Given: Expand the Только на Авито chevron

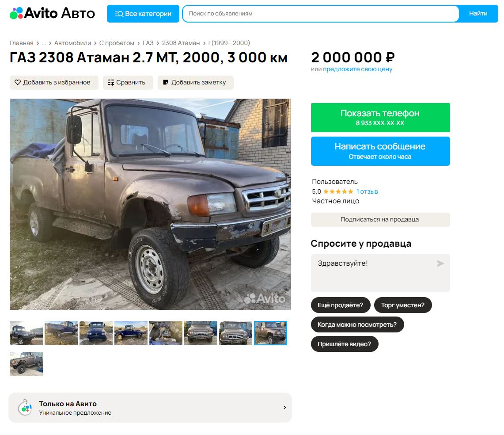Looking at the screenshot, I should pos(284,408).
